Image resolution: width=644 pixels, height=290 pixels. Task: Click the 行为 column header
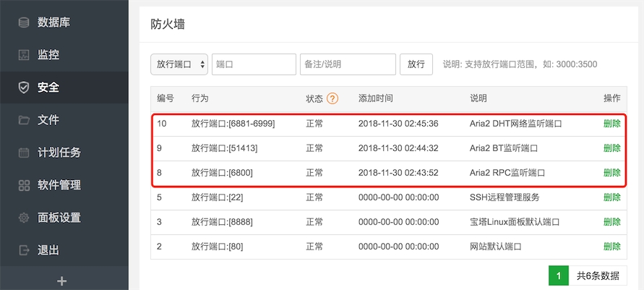200,98
